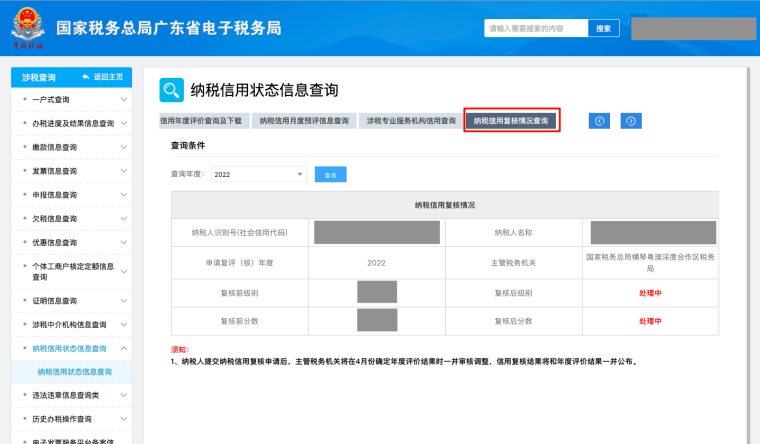Expand 涉税中介机构信息查询 menu
This screenshot has width=760, height=444.
click(x=71, y=324)
